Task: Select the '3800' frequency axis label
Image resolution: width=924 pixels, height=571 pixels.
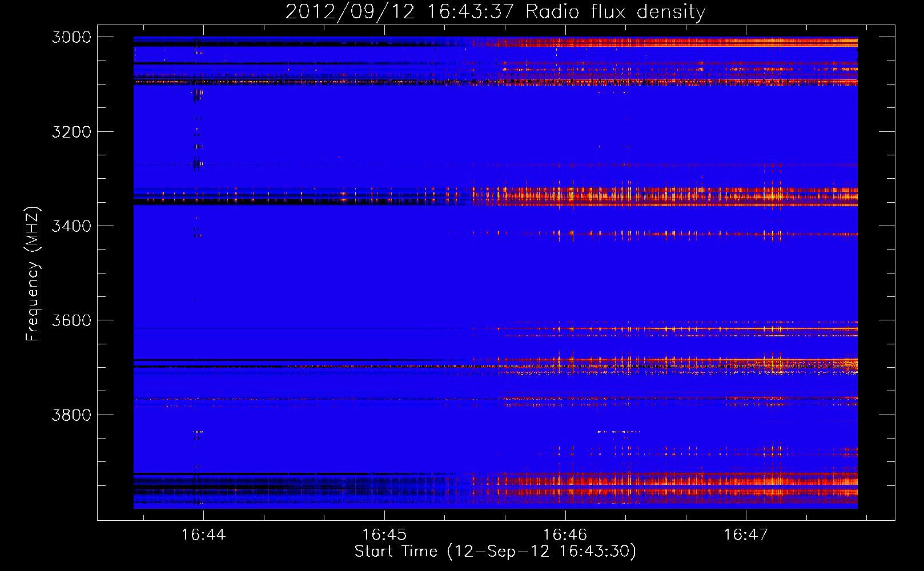Action: coord(71,415)
